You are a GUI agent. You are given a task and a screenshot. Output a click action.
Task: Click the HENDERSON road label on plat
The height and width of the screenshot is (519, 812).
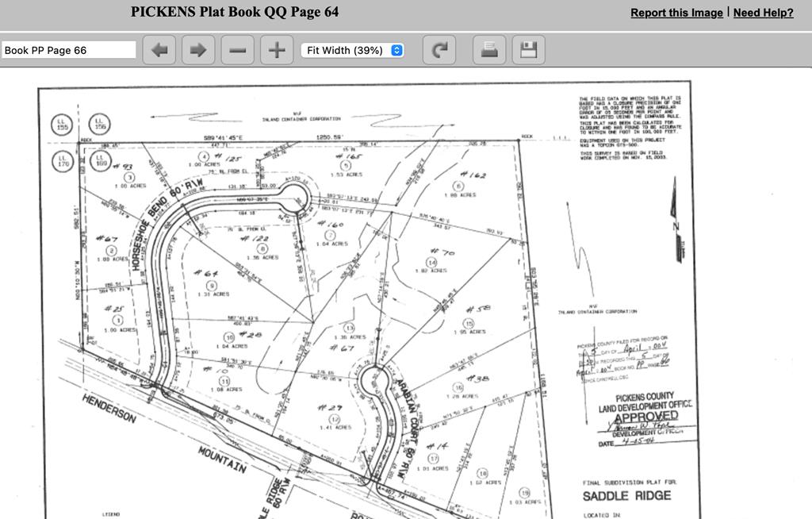(109, 408)
